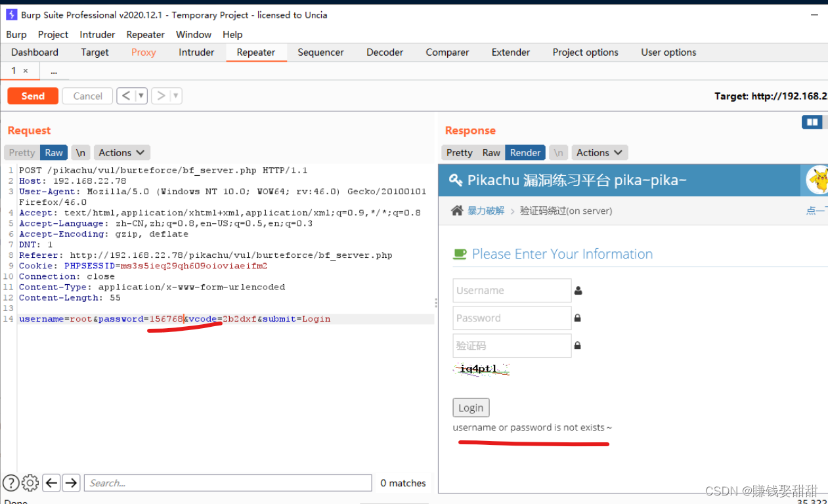Go to next search match arrow
The height and width of the screenshot is (504, 828).
click(71, 483)
